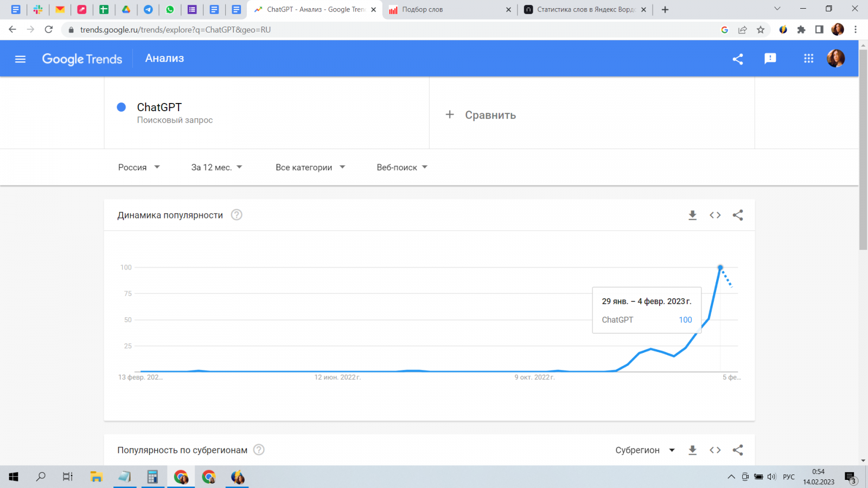This screenshot has height=488, width=868.
Task: Open Windows taskbar search
Action: (x=41, y=477)
